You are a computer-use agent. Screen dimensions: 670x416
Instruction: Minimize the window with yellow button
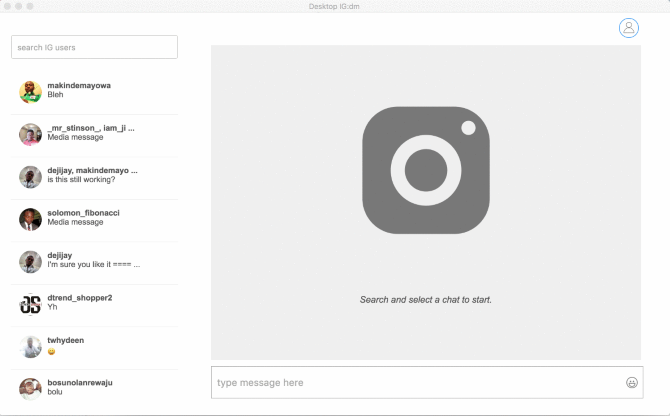point(18,6)
